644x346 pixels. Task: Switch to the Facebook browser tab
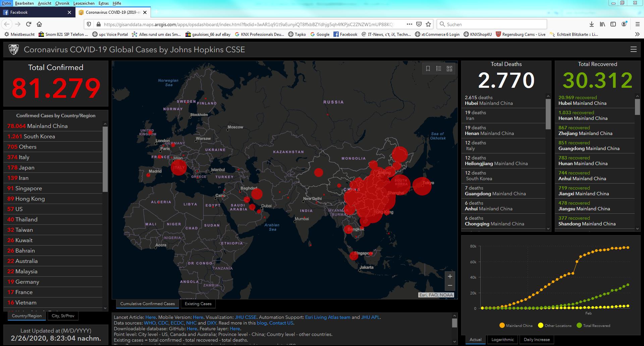[37, 12]
